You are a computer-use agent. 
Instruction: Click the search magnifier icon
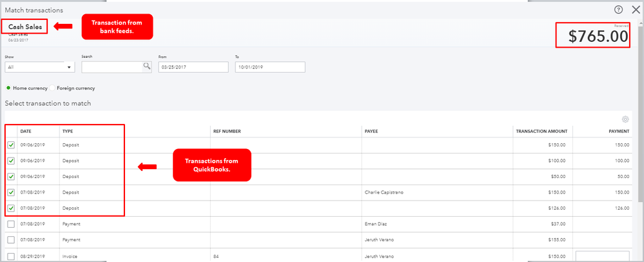point(146,66)
